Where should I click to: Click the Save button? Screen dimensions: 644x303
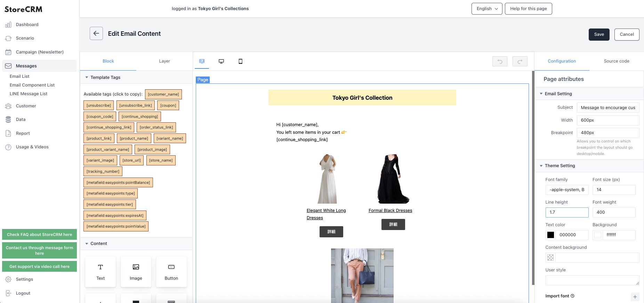pyautogui.click(x=599, y=34)
